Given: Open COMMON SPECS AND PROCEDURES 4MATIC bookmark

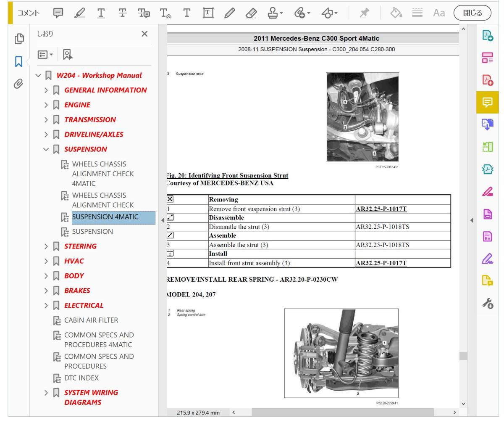Looking at the screenshot, I should (99, 340).
